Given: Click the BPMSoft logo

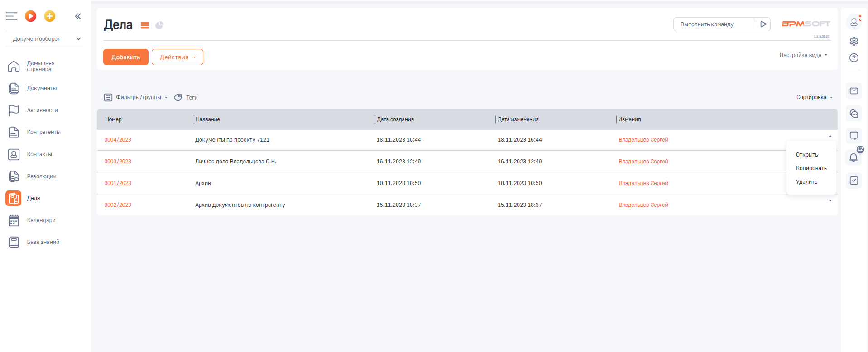Looking at the screenshot, I should tap(806, 24).
